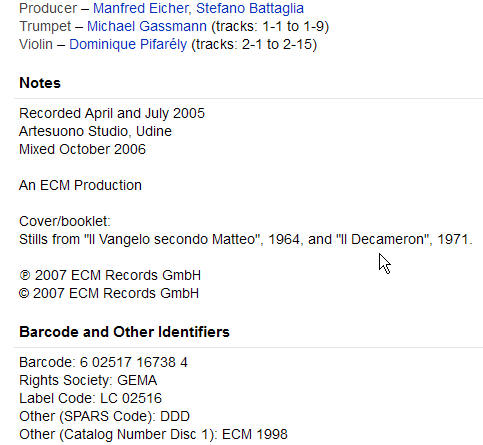Click the Cover/booklet label text
Screen dimensions: 483x445
click(x=65, y=221)
